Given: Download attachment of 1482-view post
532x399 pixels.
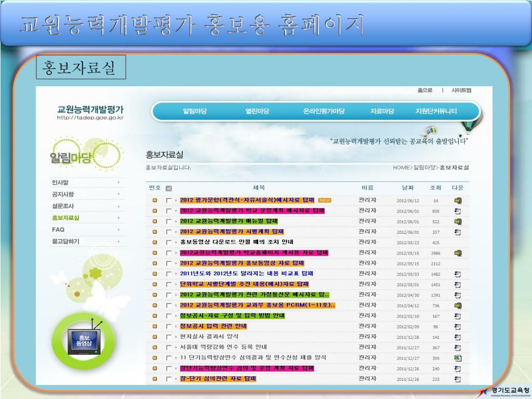Looking at the screenshot, I should coord(458,274).
